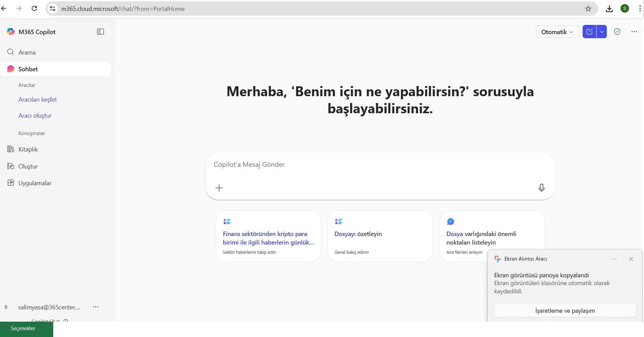Click the Araçlar section label

[x=27, y=85]
